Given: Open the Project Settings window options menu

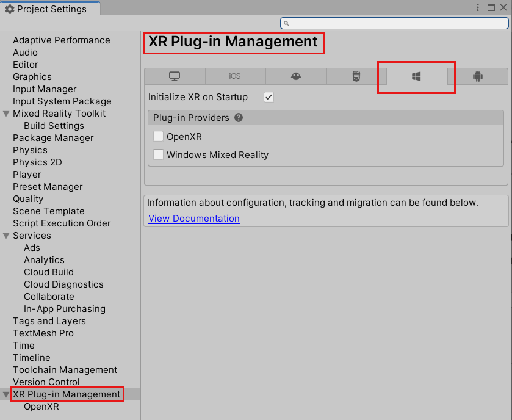Looking at the screenshot, I should (479, 7).
